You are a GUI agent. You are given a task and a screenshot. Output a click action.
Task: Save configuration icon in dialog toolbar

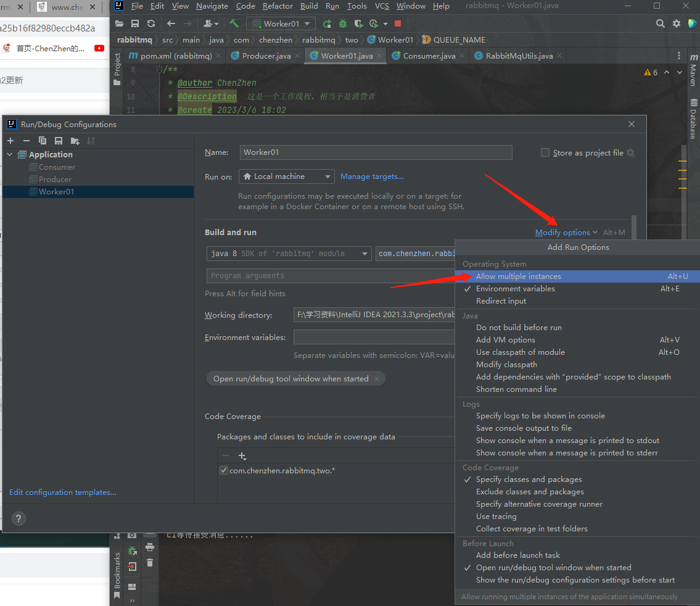click(59, 141)
